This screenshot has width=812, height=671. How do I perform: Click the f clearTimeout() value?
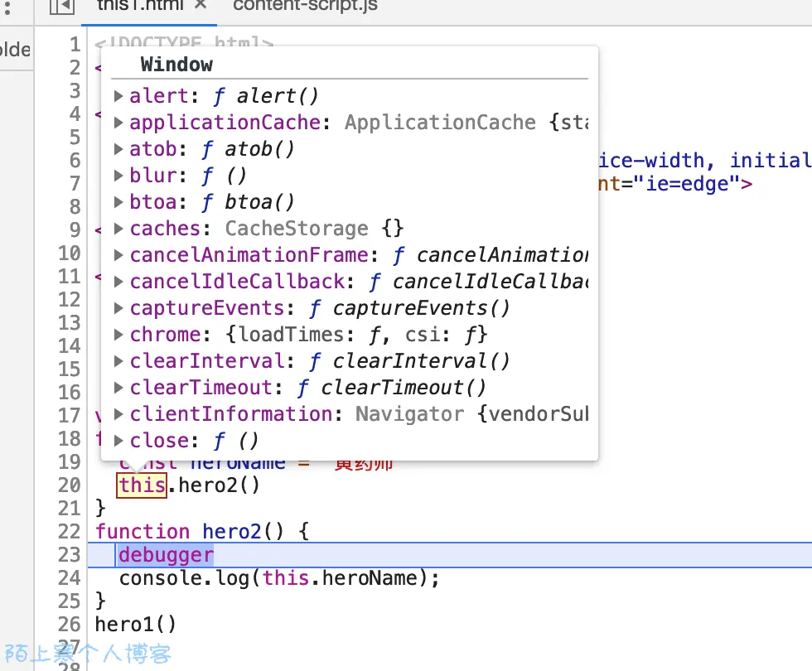(x=391, y=388)
